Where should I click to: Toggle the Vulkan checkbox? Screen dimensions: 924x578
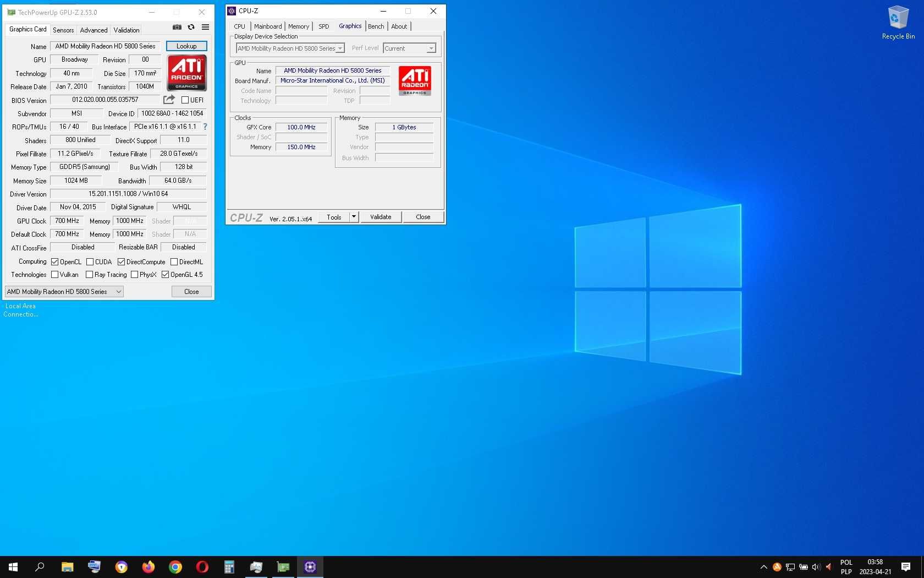coord(54,275)
